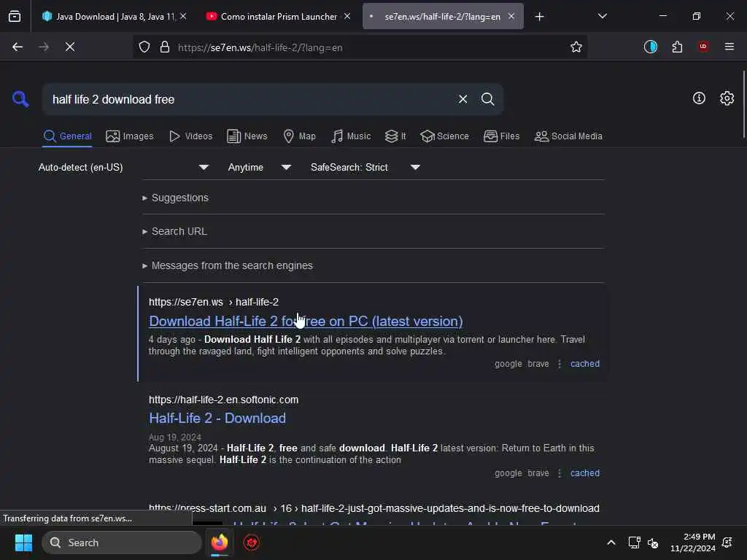Expand Messages from the search engines

point(228,265)
